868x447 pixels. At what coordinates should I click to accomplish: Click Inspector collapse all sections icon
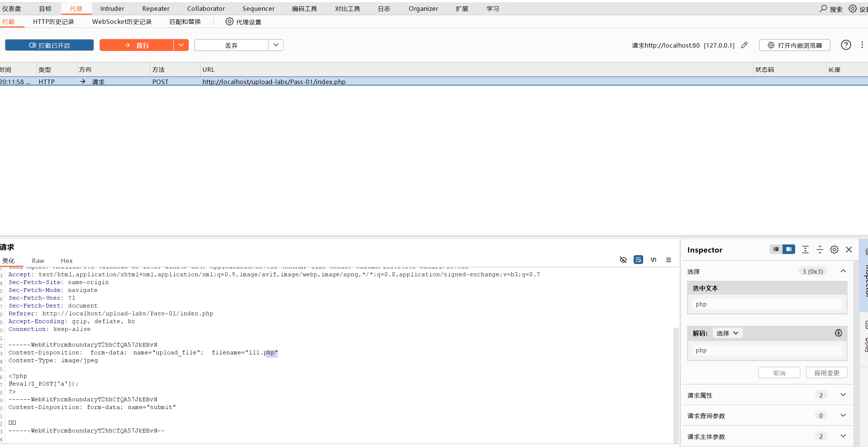pos(820,250)
